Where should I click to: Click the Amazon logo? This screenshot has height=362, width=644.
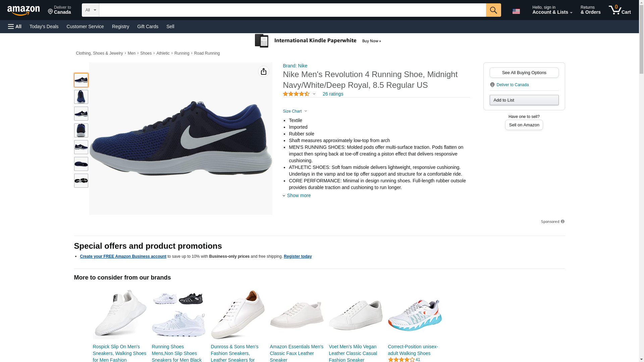[x=23, y=10]
